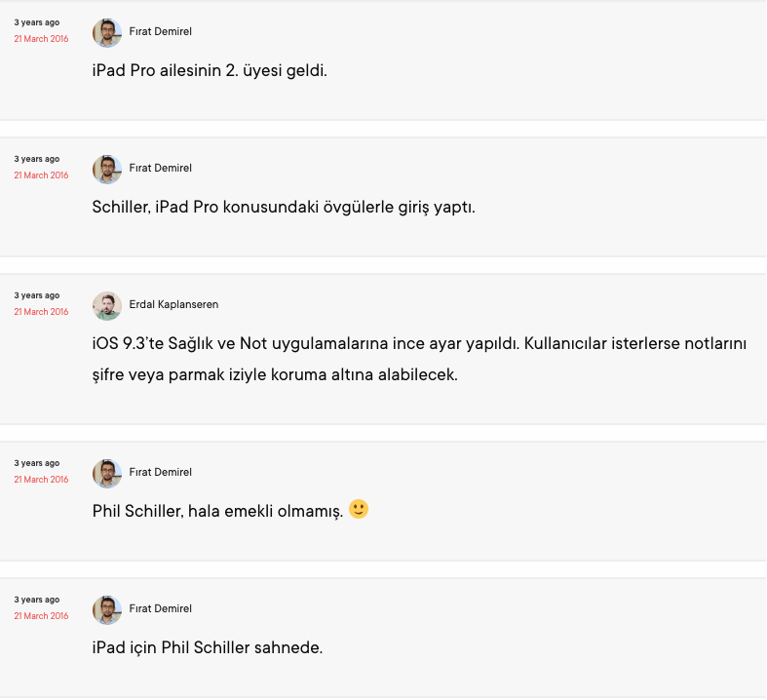The width and height of the screenshot is (767, 700).
Task: Click the red date beside the iOS 9.3 post
Action: coord(41,312)
